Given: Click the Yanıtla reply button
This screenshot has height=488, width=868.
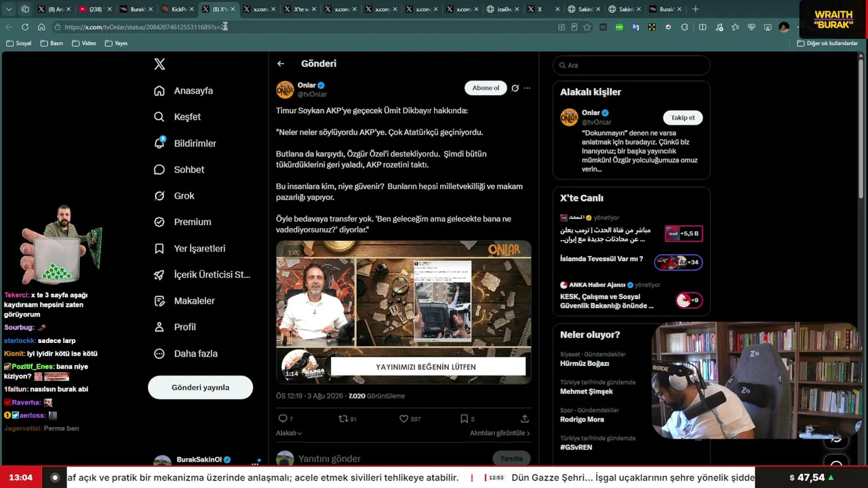Looking at the screenshot, I should coord(511,459).
